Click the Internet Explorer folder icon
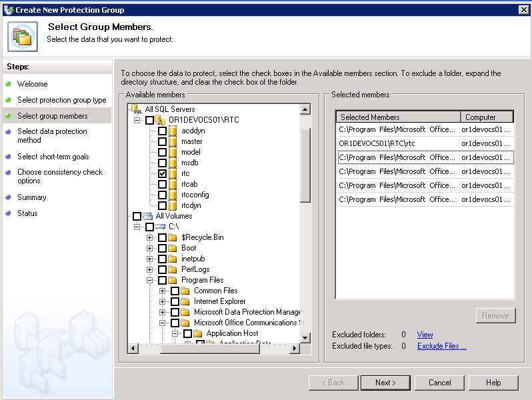Screen dimensions: 532x400 (x=185, y=301)
